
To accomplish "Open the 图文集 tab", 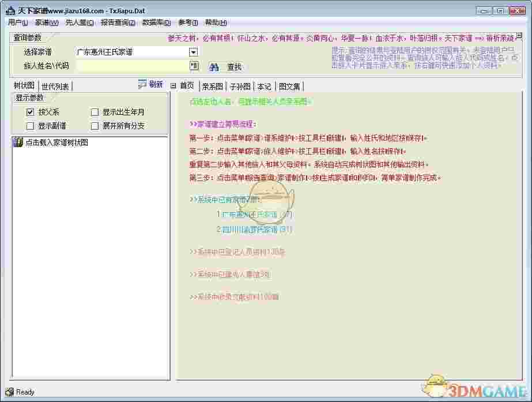I will point(289,87).
